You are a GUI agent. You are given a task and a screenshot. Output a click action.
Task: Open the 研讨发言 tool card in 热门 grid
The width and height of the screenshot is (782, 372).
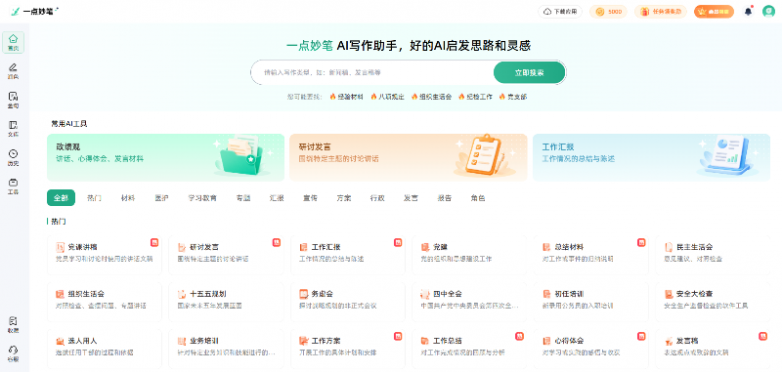[226, 254]
